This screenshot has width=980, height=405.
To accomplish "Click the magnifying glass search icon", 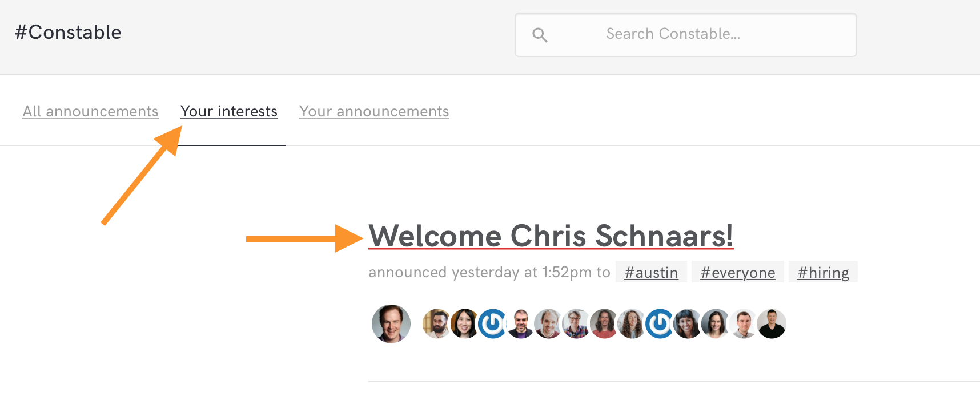I will [540, 34].
